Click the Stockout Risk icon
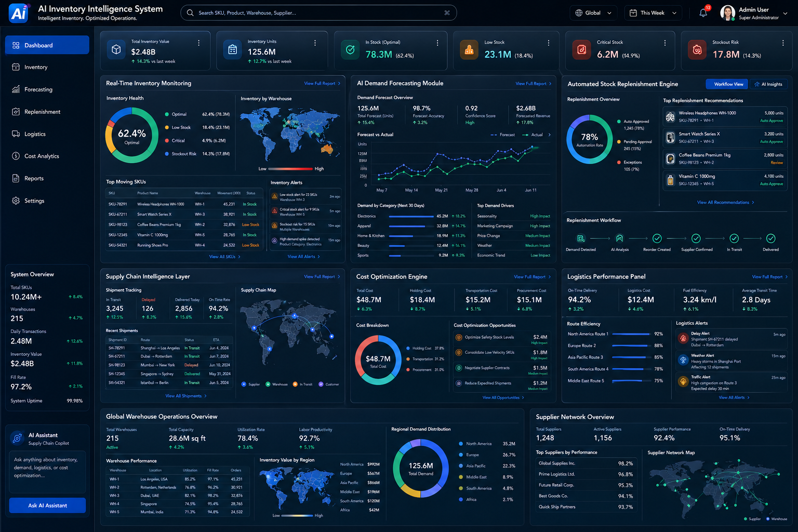Image resolution: width=798 pixels, height=532 pixels. (697, 50)
